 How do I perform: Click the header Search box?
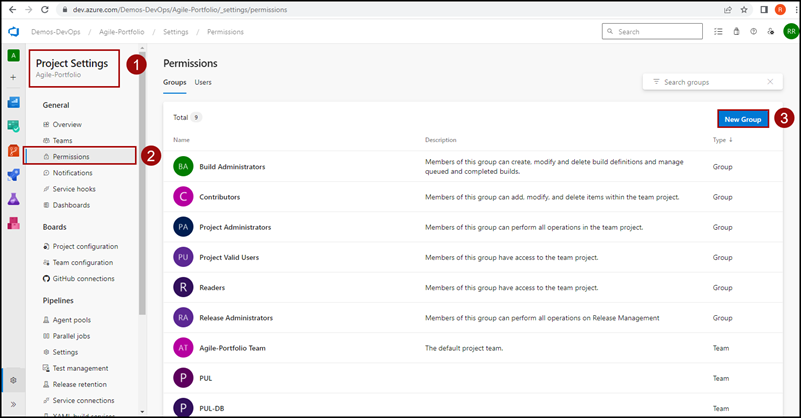(652, 32)
